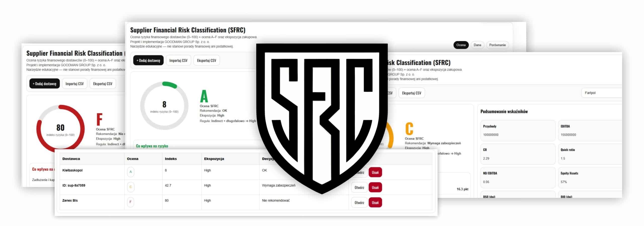Click the Quick ratio value 1.5
The height and width of the screenshot is (226, 644).
tap(563, 158)
